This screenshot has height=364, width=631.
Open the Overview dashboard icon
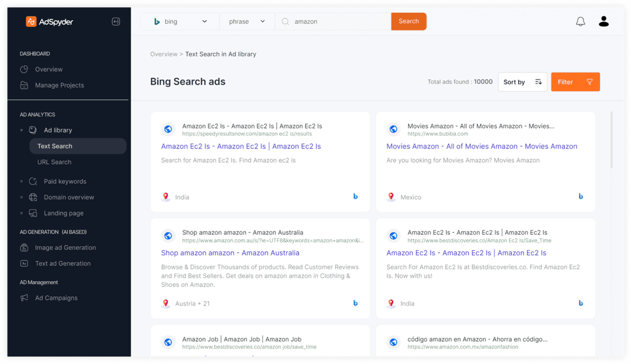(23, 70)
